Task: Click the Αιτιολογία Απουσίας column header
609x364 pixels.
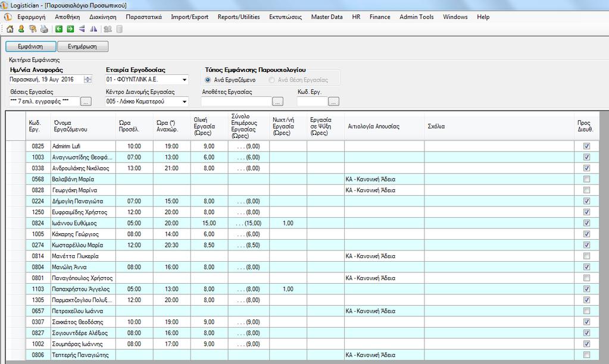Action: (384, 126)
